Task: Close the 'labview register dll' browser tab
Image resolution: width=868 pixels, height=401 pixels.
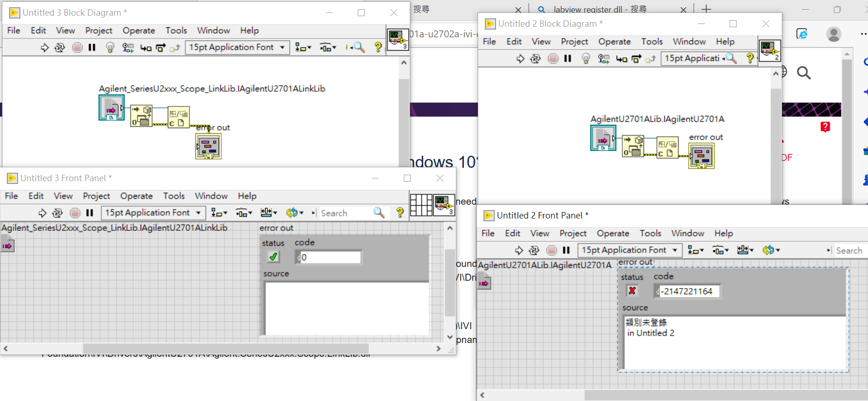Action: (x=683, y=9)
